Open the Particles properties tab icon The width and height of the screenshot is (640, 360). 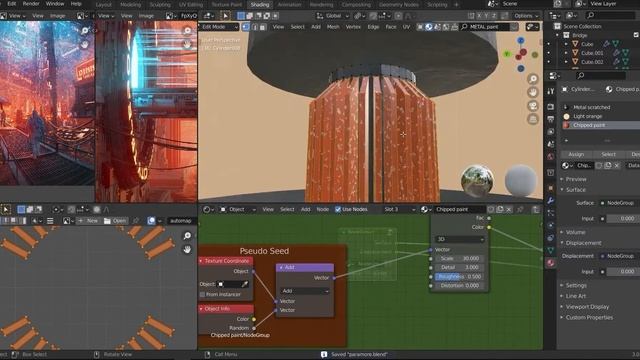click(551, 213)
